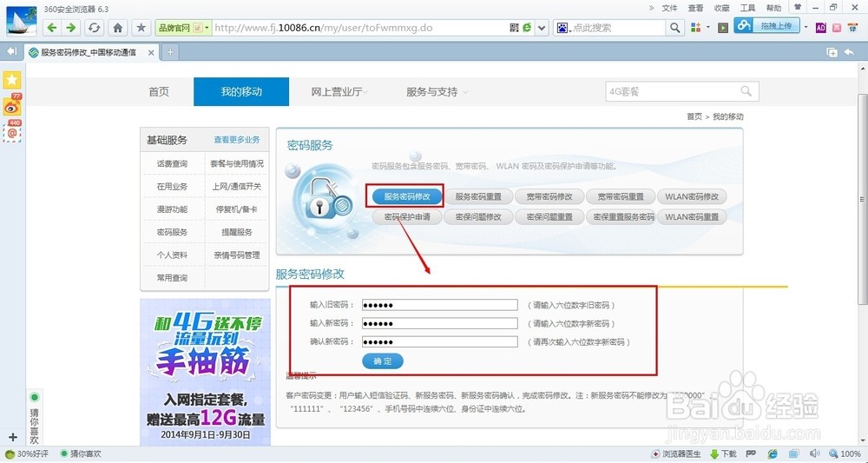Open favorites star in the left sidebar
This screenshot has height=463, width=868.
[x=11, y=80]
